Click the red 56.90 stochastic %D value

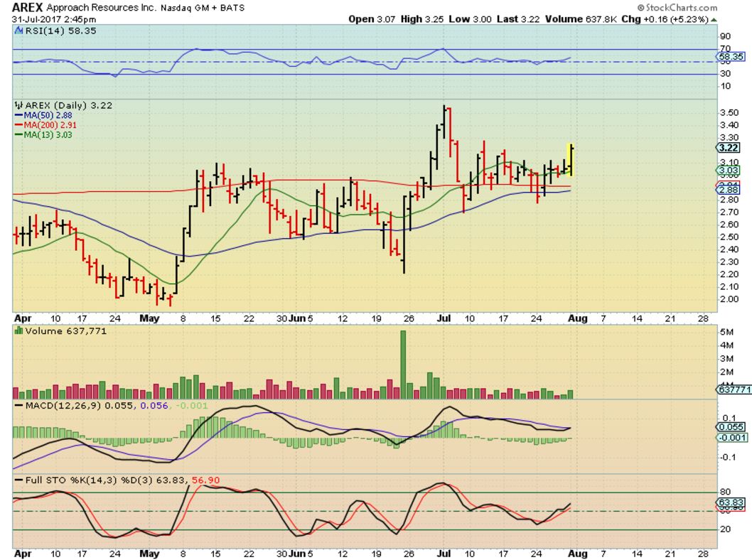click(205, 480)
